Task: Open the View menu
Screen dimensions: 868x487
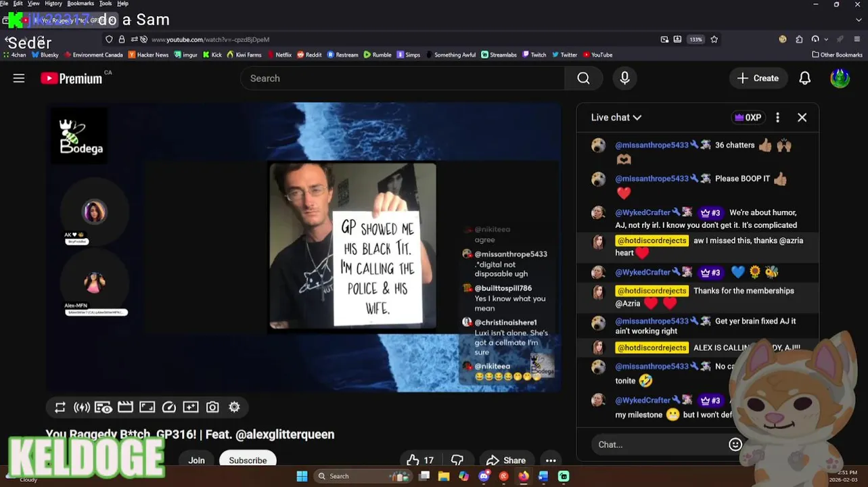Action: (33, 3)
